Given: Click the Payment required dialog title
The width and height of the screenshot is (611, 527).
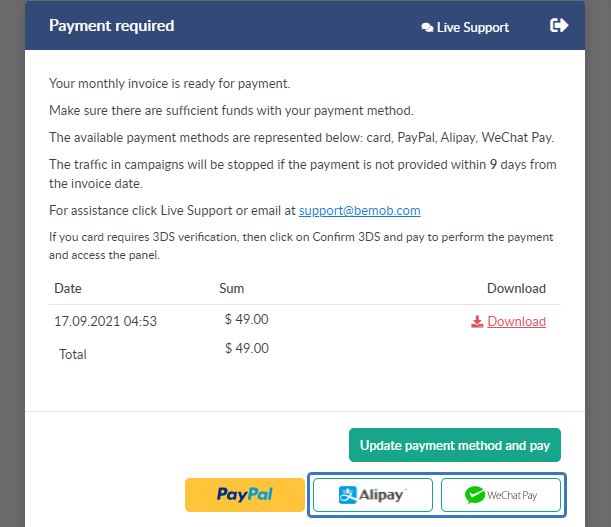Looking at the screenshot, I should [x=111, y=26].
